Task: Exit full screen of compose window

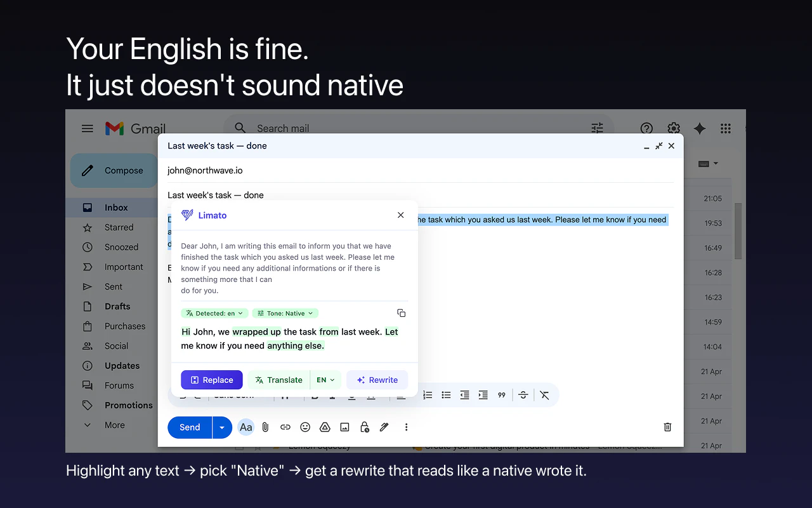Action: pos(659,146)
